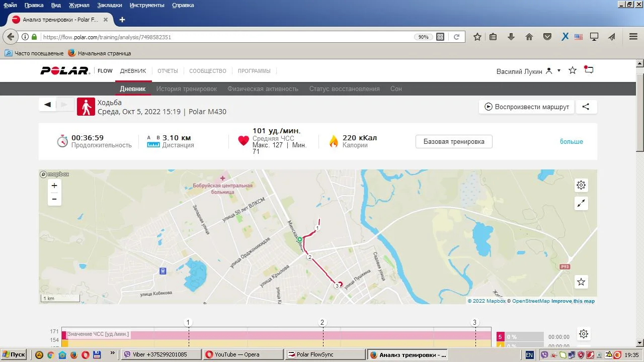Open СООБЩЕСТВО in Polar navigation
644x362 pixels.
208,71
